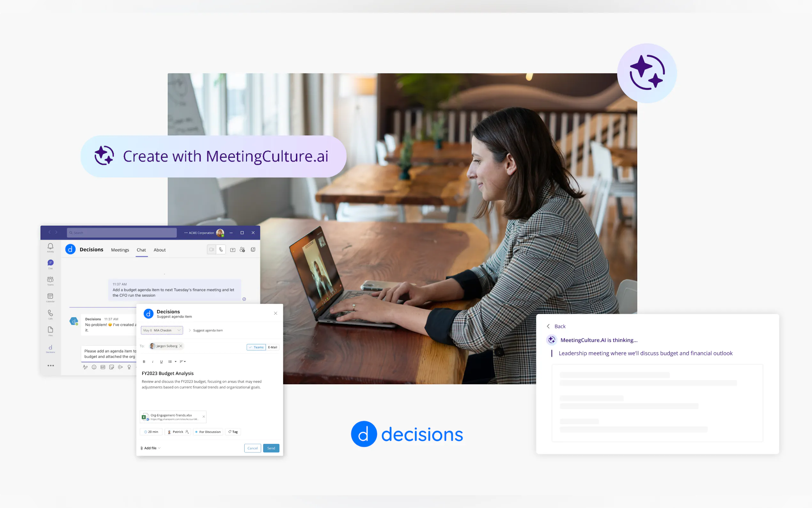
Task: Expand the Add file dropdown
Action: pos(151,448)
